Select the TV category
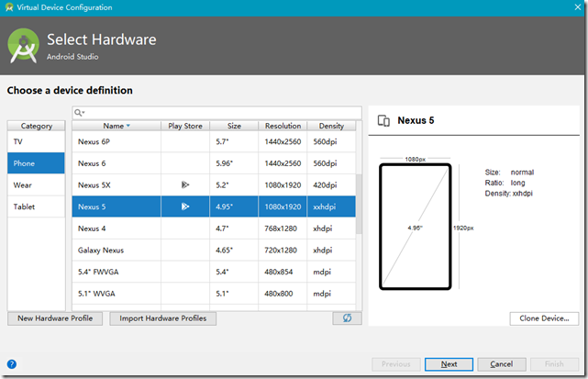The image size is (588, 379). point(37,141)
